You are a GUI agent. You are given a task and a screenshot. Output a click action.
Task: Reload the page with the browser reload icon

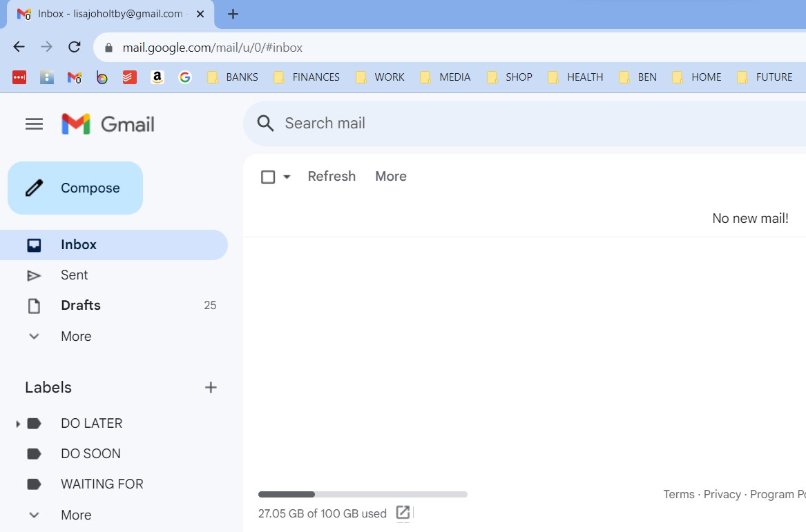click(x=75, y=47)
